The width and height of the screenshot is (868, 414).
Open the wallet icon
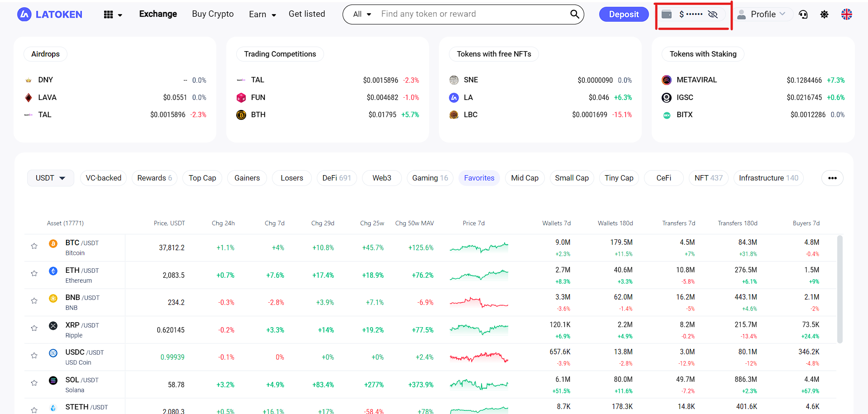point(667,14)
